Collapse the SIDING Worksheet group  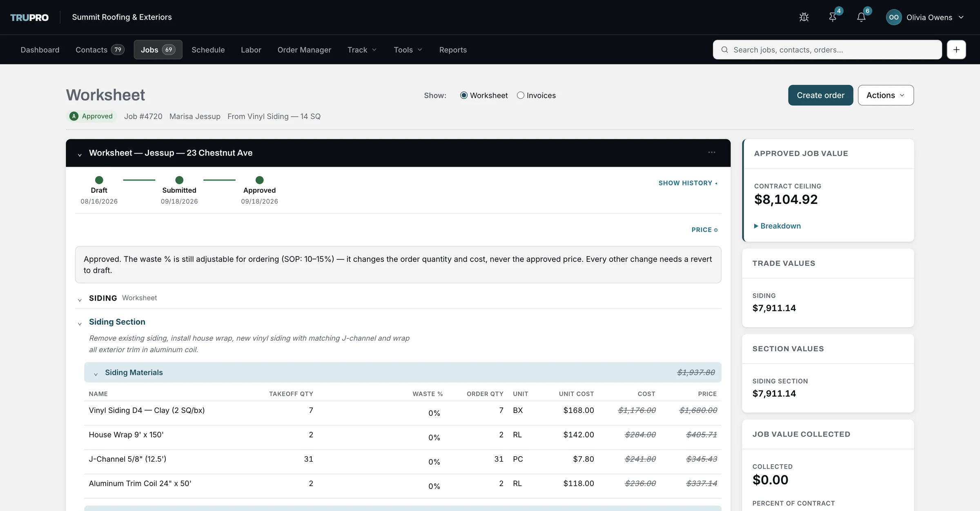[80, 299]
